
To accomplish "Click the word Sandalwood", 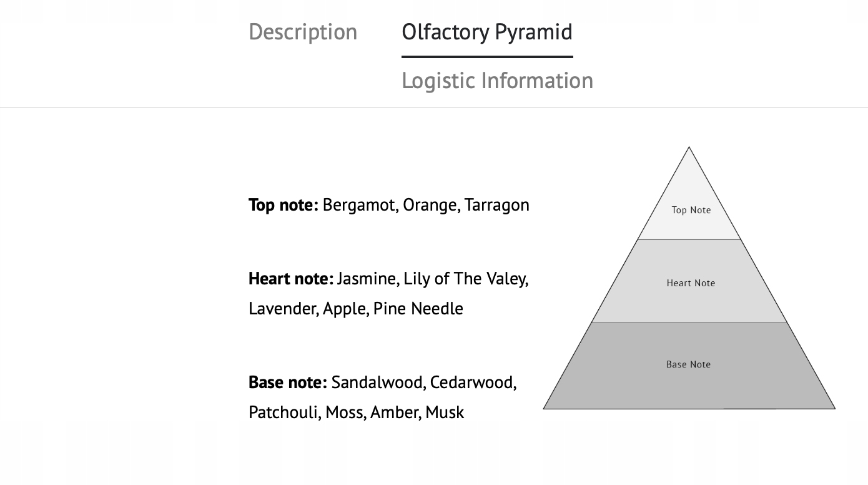I will tap(377, 382).
